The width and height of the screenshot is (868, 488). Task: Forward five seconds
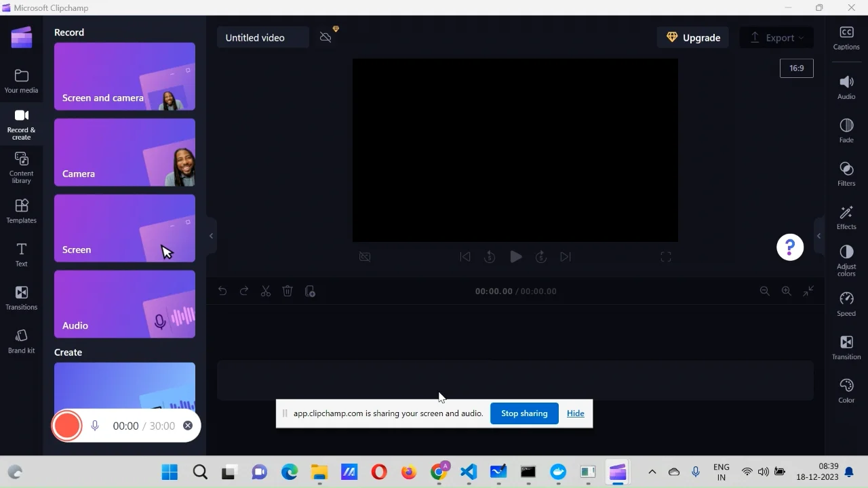click(540, 257)
